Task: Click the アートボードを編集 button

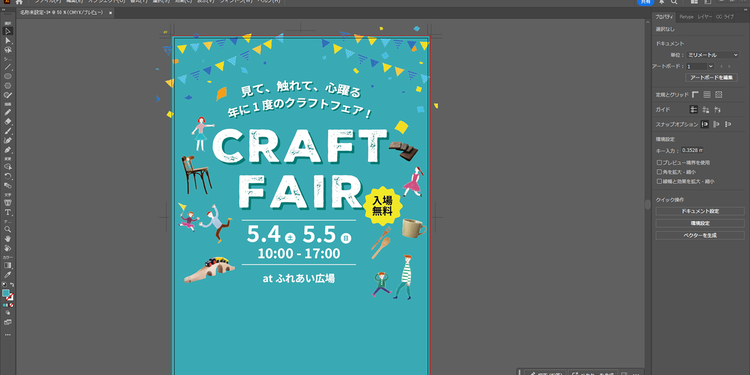Action: [x=711, y=77]
